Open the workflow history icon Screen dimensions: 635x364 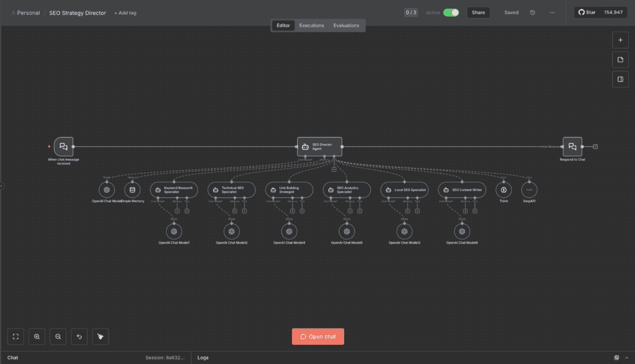[532, 12]
